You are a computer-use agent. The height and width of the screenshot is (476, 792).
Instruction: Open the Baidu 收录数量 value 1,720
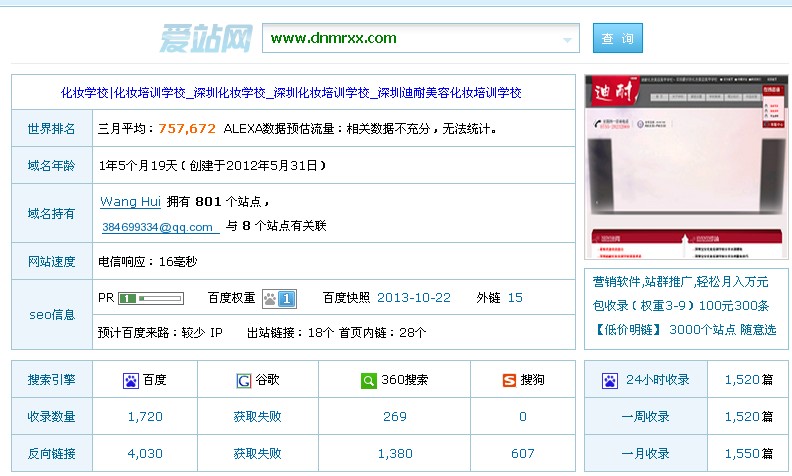[145, 416]
